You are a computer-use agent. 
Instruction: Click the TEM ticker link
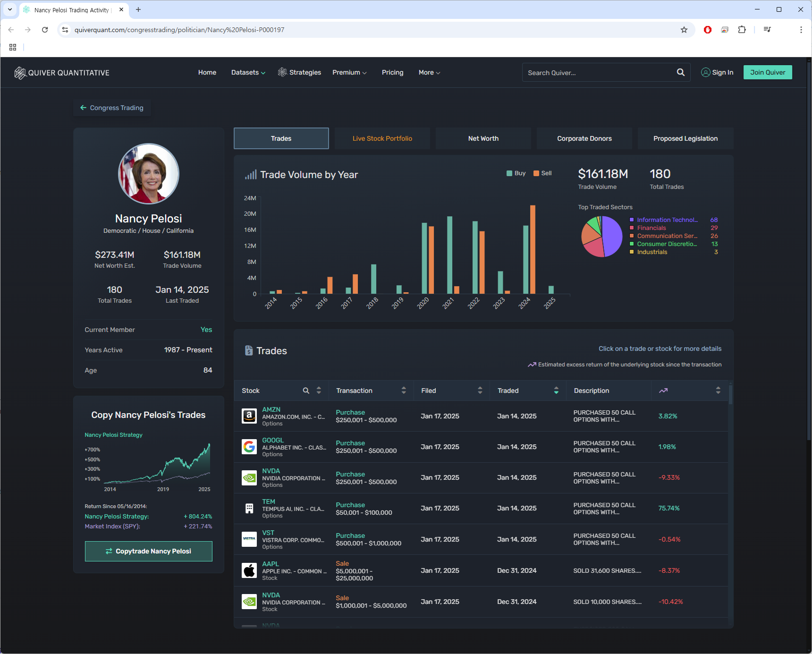click(x=269, y=501)
